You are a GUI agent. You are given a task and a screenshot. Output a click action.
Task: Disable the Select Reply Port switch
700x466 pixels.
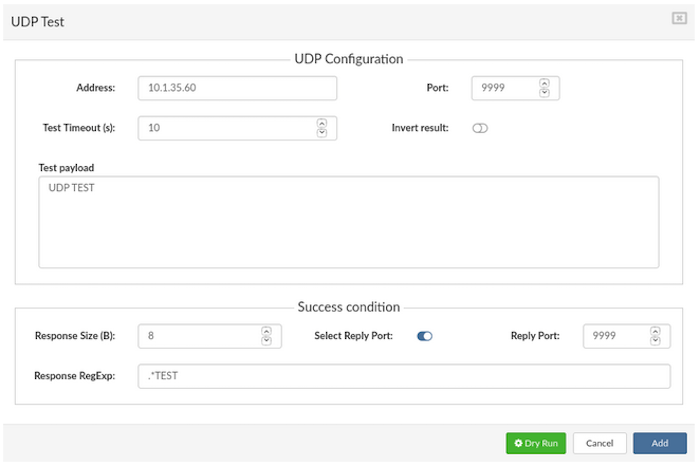click(x=425, y=336)
